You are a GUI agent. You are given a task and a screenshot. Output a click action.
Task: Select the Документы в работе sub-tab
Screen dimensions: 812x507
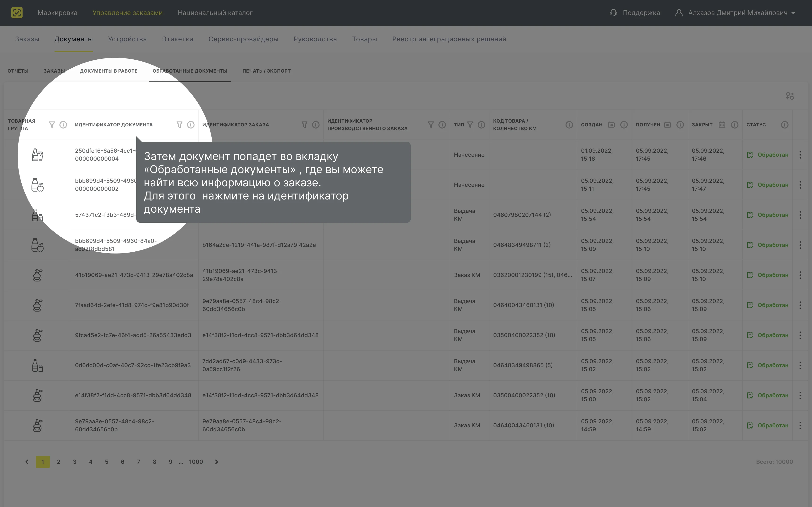point(109,71)
